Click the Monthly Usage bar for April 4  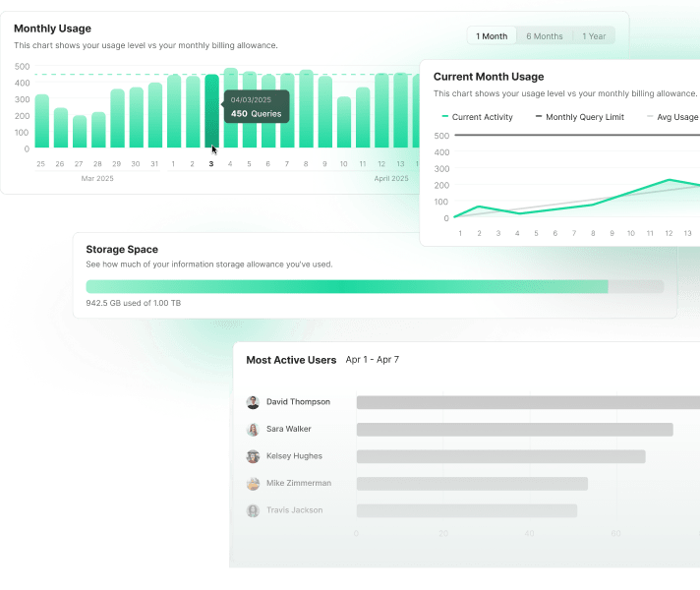pyautogui.click(x=231, y=107)
